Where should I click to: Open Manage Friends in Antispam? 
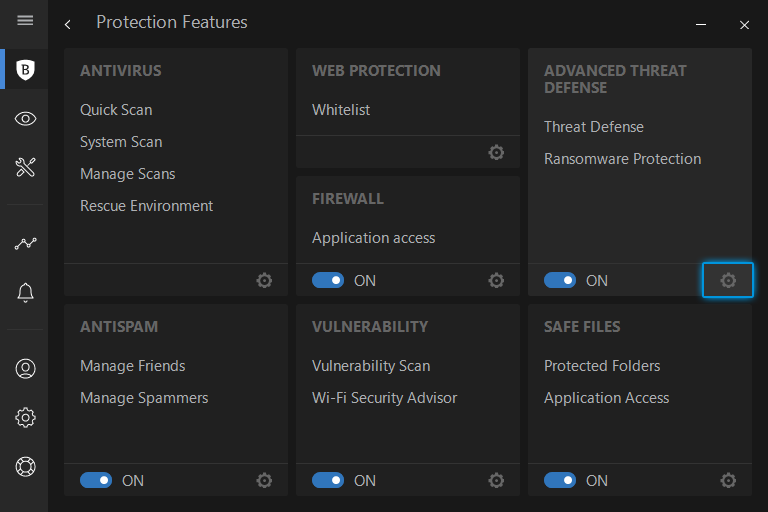point(133,366)
